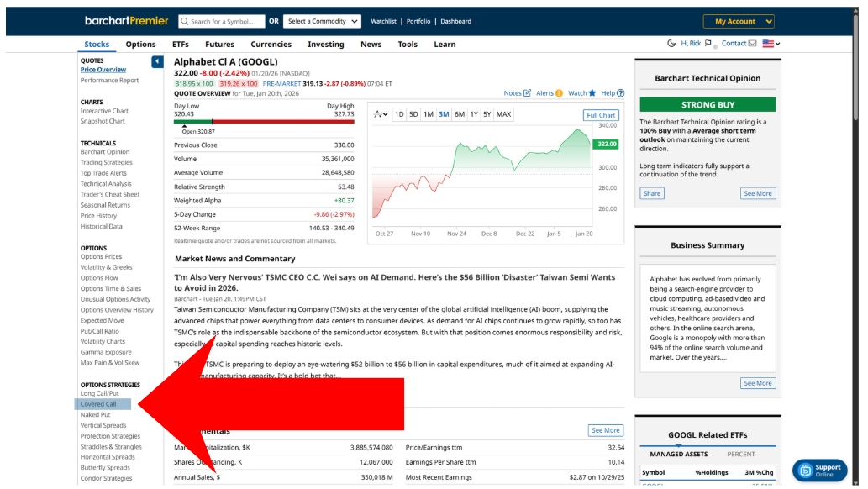Open the ETFs main menu
The image size is (868, 489).
click(181, 45)
